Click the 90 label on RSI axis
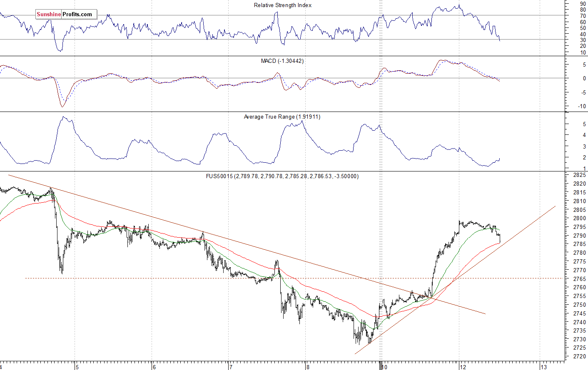 click(x=583, y=4)
